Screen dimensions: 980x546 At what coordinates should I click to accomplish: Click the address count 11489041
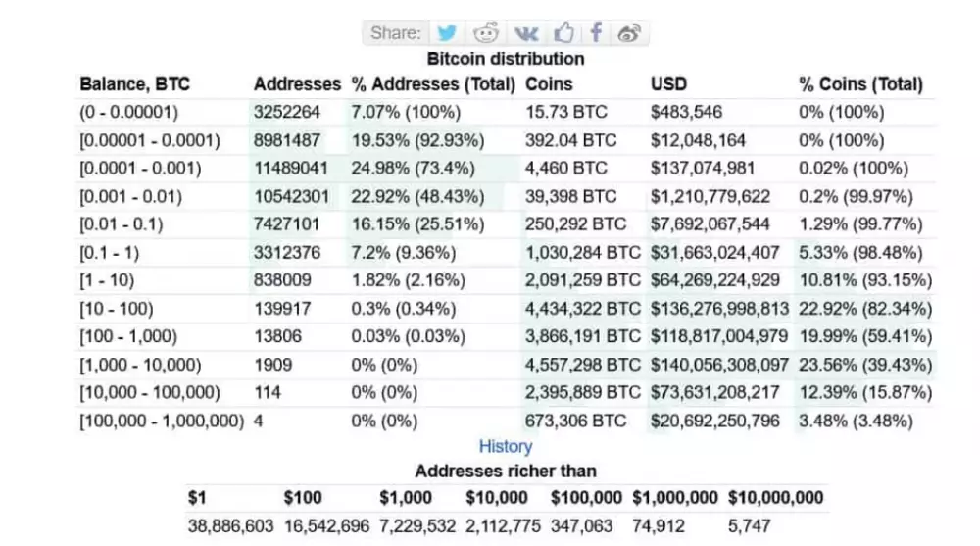(x=290, y=168)
